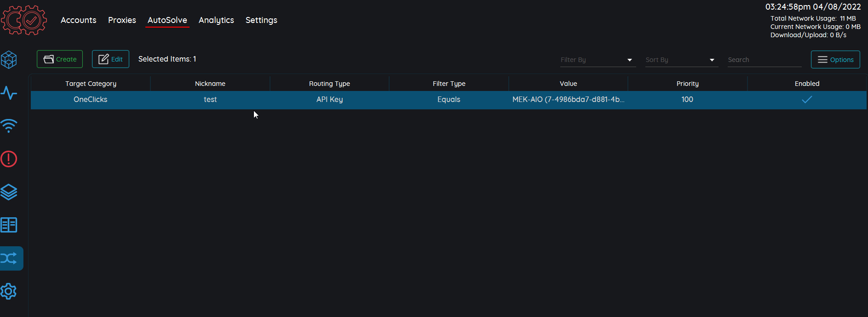Switch to the Accounts tab
Viewport: 868px width, 317px height.
(78, 20)
